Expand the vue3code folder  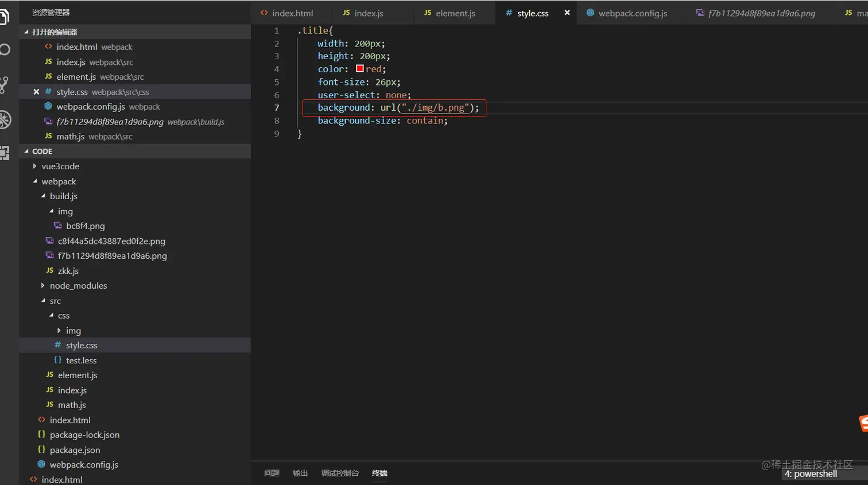[x=60, y=166]
